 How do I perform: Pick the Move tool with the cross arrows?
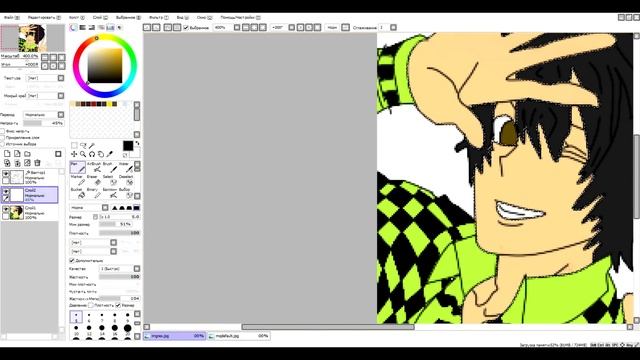[74, 154]
